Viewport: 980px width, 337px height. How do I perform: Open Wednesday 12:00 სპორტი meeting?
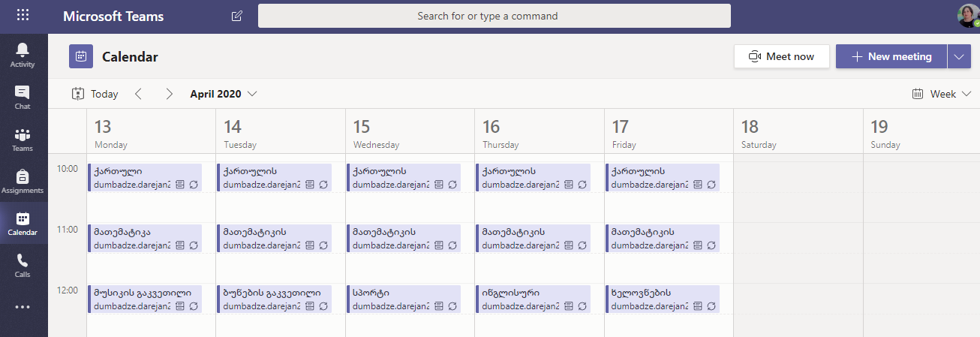coord(404,299)
